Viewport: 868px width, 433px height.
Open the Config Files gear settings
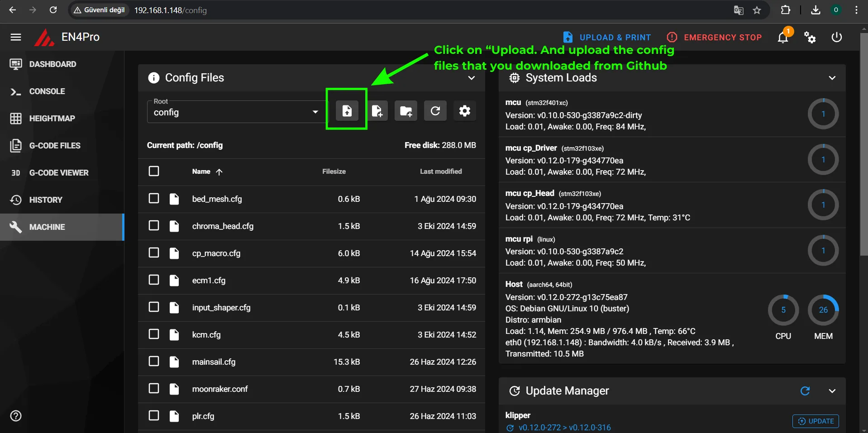tap(465, 111)
